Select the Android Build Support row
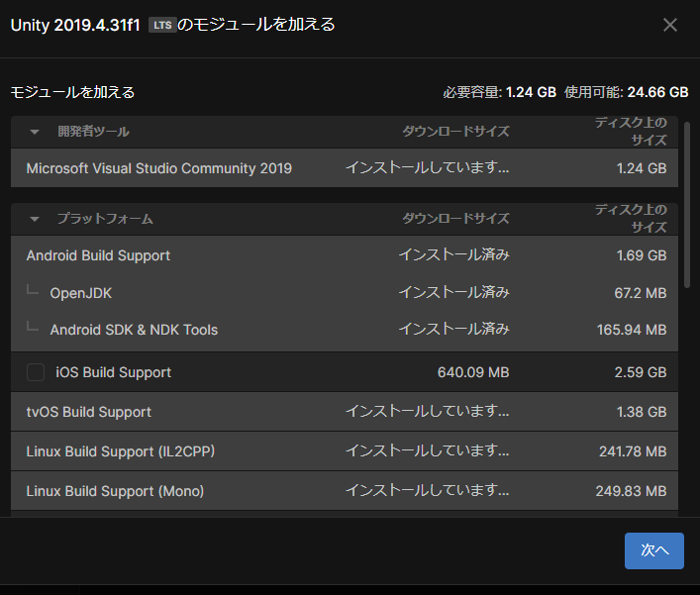 (345, 255)
